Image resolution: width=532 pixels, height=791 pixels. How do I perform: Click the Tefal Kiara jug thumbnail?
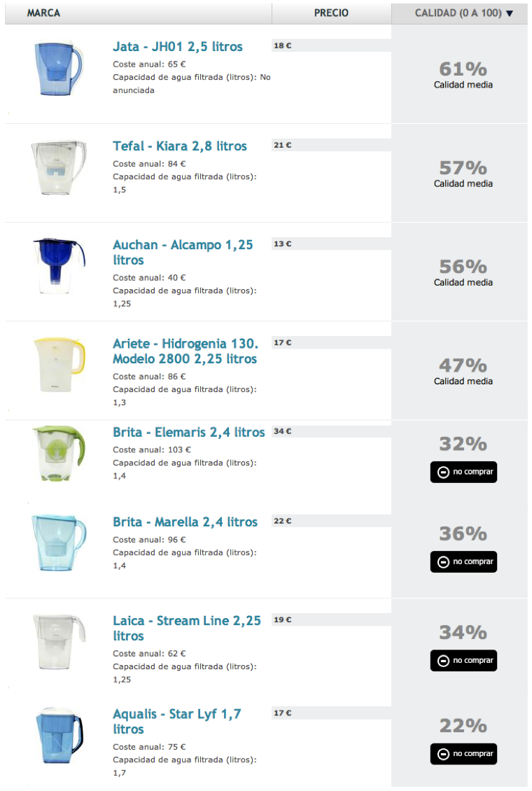(59, 167)
